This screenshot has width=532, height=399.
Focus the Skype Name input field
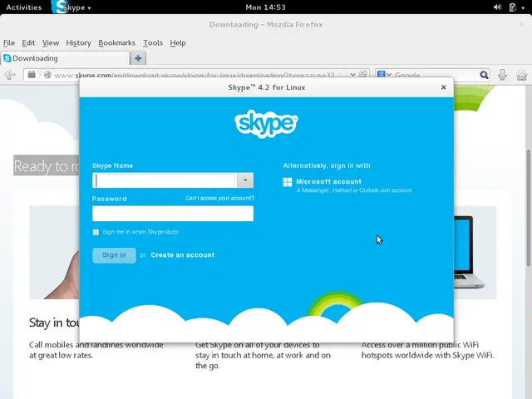click(x=165, y=180)
